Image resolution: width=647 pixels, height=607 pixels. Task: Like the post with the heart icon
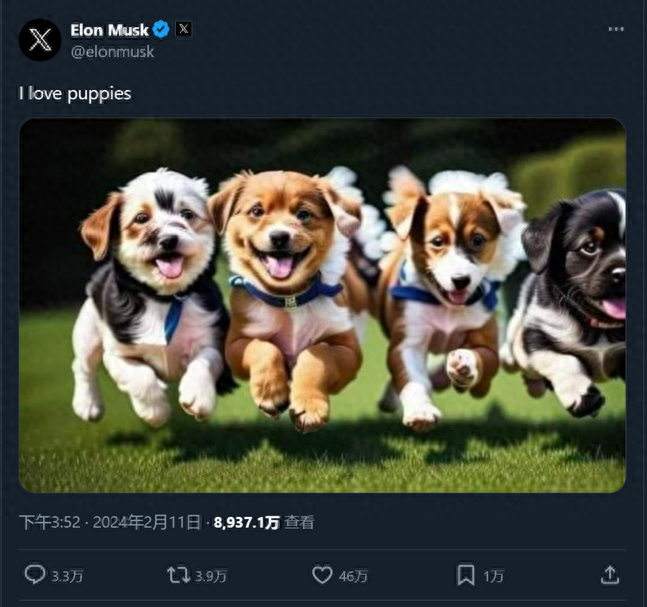coord(322,575)
